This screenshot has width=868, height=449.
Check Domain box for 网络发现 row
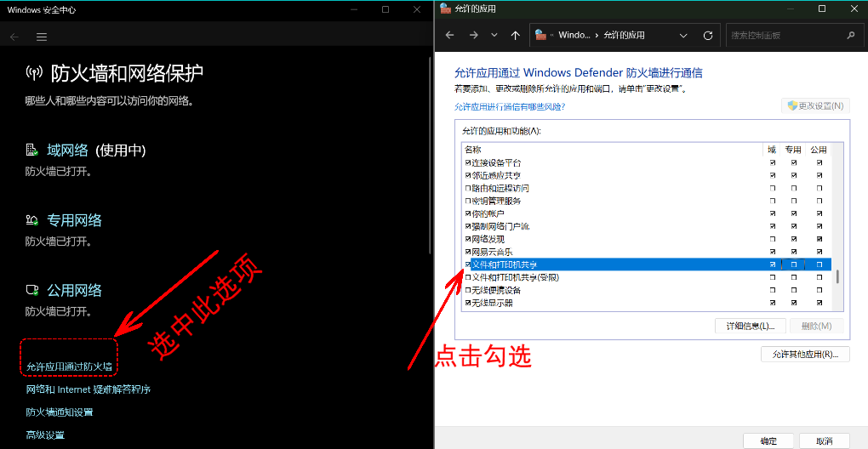tap(772, 239)
